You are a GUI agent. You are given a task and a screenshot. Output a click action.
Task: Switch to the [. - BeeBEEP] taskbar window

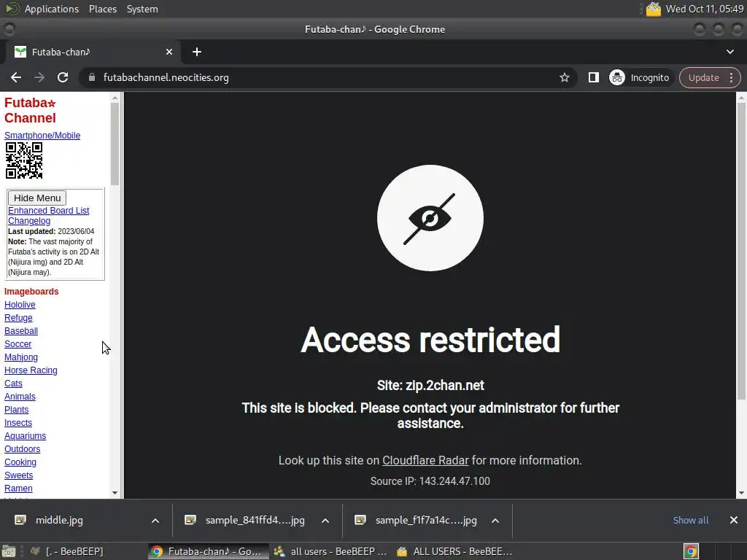point(67,551)
